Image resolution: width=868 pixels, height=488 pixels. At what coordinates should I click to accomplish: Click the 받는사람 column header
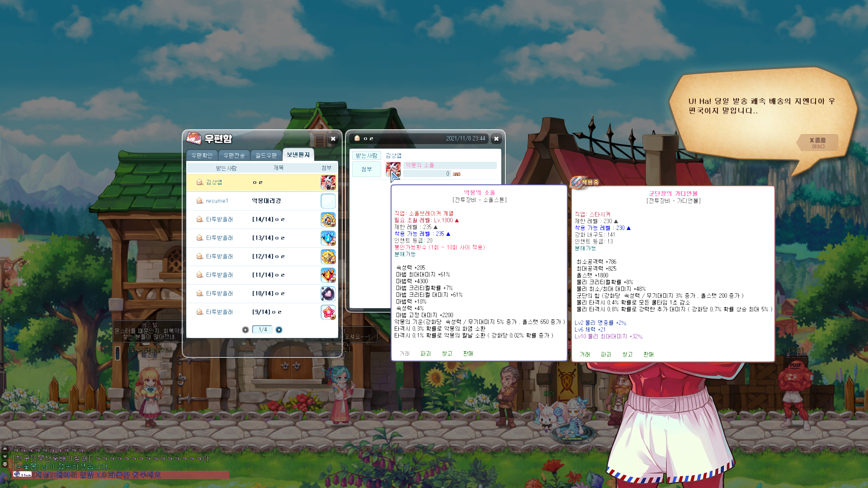(226, 168)
